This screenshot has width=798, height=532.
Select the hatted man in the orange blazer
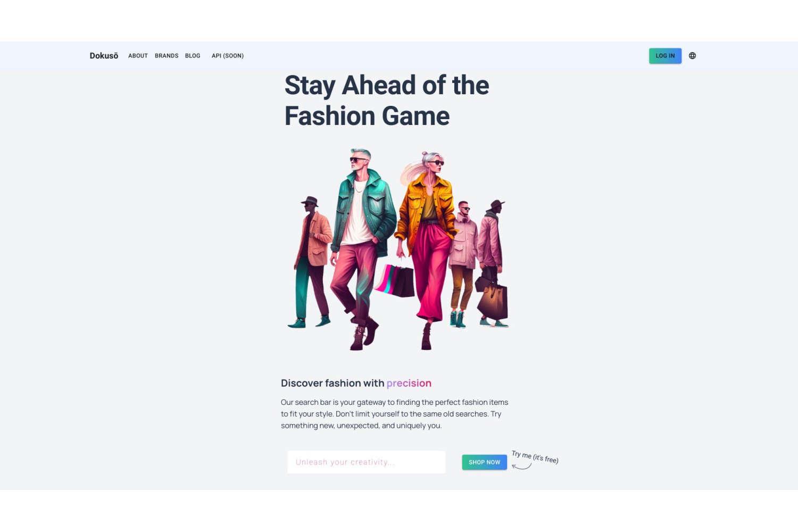pos(313,262)
